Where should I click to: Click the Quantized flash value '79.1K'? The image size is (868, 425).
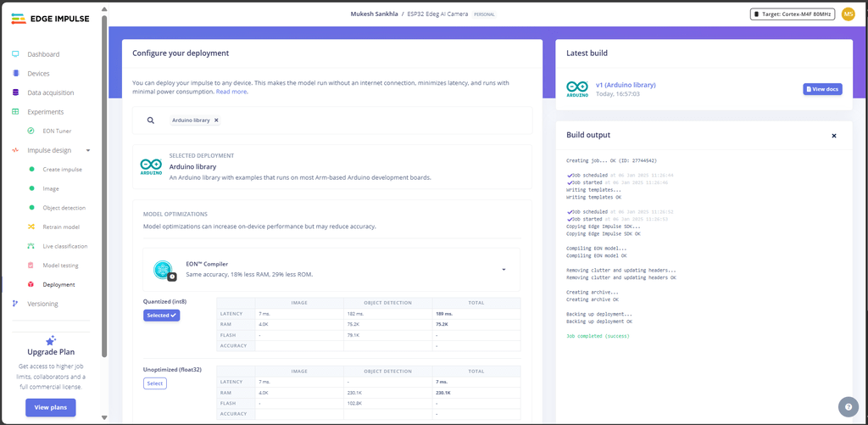tap(354, 335)
